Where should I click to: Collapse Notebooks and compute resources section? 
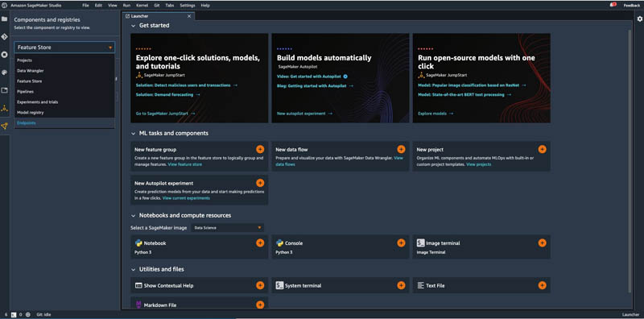(133, 215)
